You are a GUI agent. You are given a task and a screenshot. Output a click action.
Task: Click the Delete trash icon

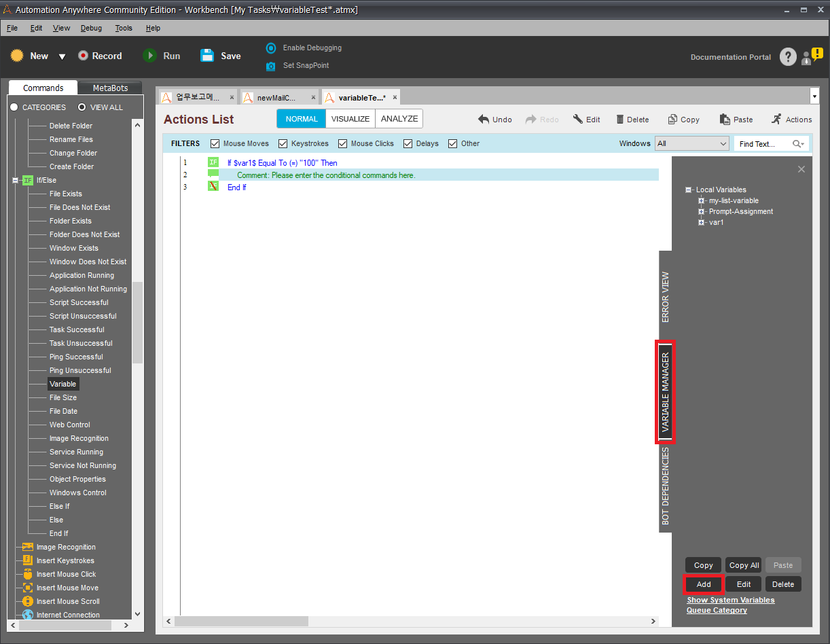pos(620,120)
